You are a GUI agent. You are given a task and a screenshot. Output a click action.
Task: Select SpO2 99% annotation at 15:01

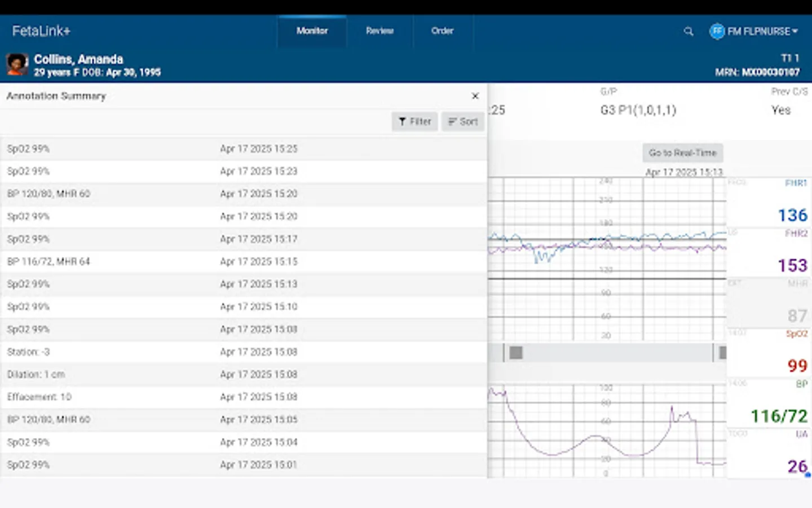244,465
